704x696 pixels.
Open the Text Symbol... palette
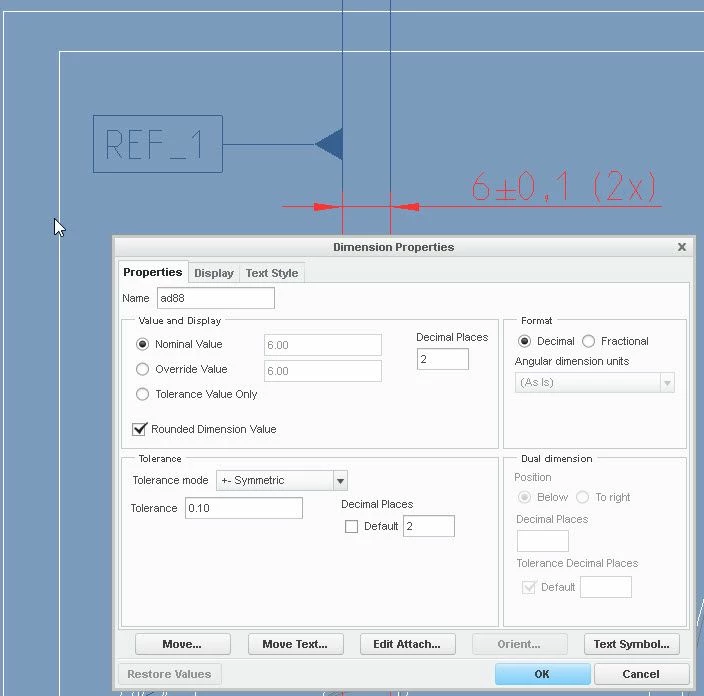[632, 644]
